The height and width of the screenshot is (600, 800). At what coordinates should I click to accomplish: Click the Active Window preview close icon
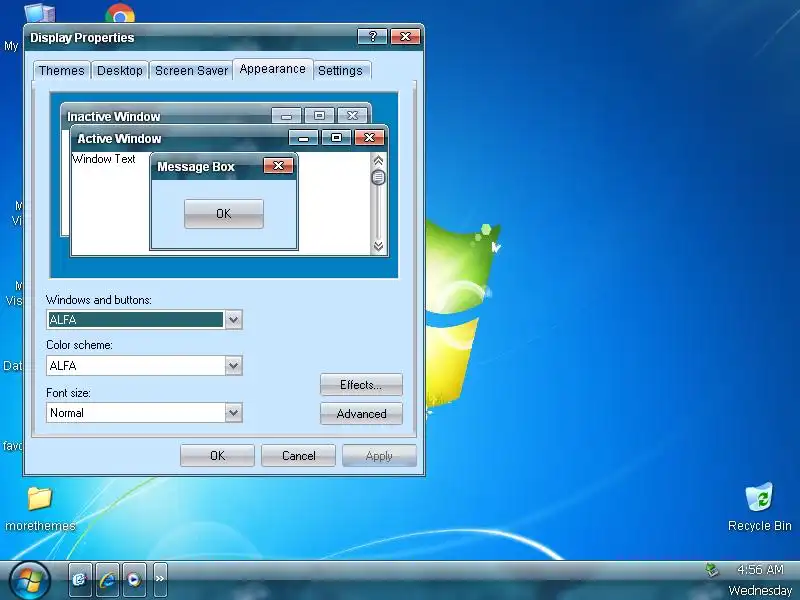(369, 138)
